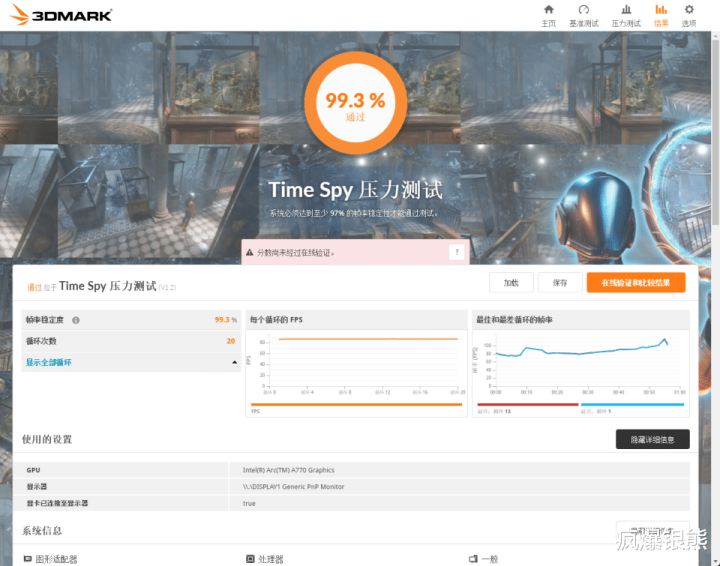Click the 显示全部循环 link text
This screenshot has height=566, width=720.
(x=49, y=363)
